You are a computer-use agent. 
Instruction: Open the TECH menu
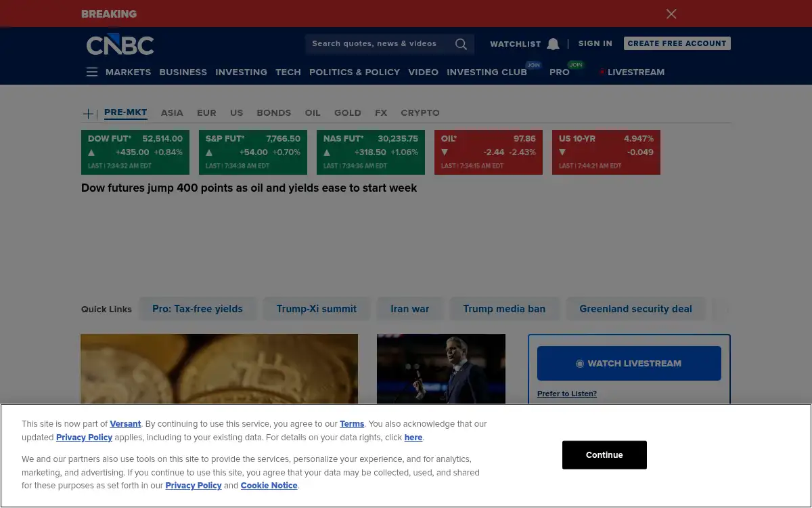tap(288, 72)
